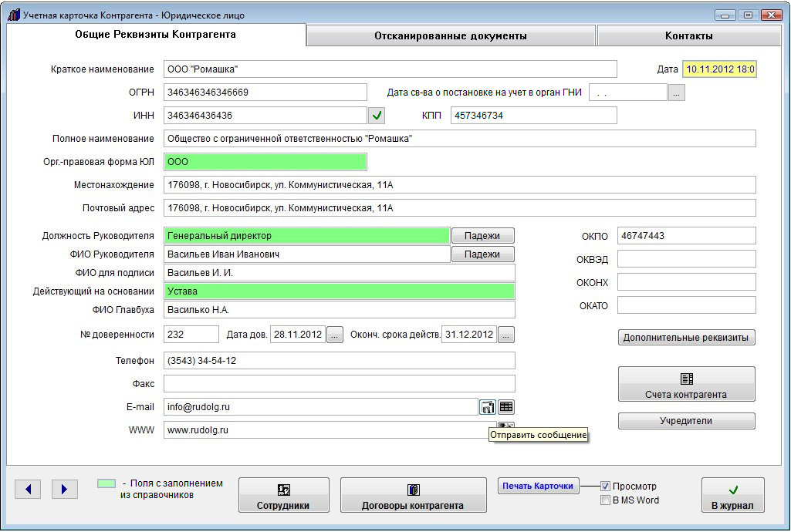Click the send message icon beside E-mail
Screen dimensions: 791x532
[x=488, y=407]
